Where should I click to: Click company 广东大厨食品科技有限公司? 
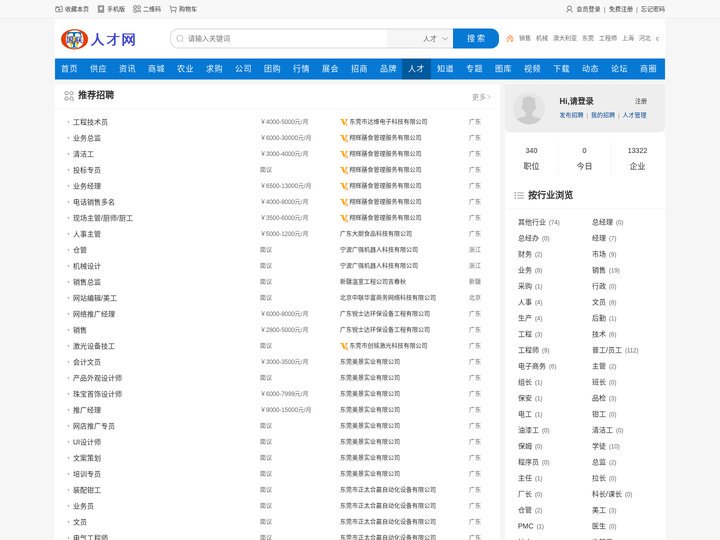(x=376, y=234)
